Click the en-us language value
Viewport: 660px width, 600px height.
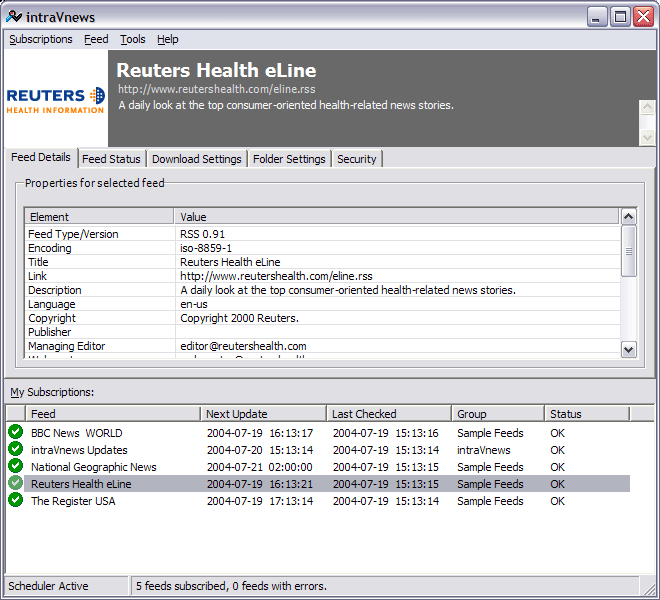pyautogui.click(x=194, y=304)
